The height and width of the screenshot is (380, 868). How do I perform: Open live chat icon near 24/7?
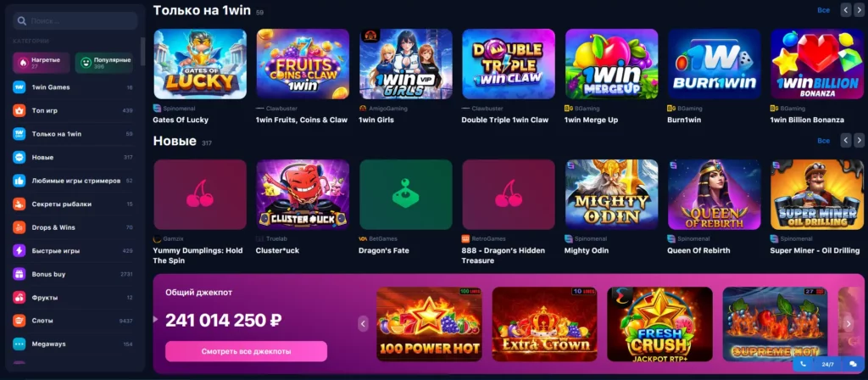(853, 364)
